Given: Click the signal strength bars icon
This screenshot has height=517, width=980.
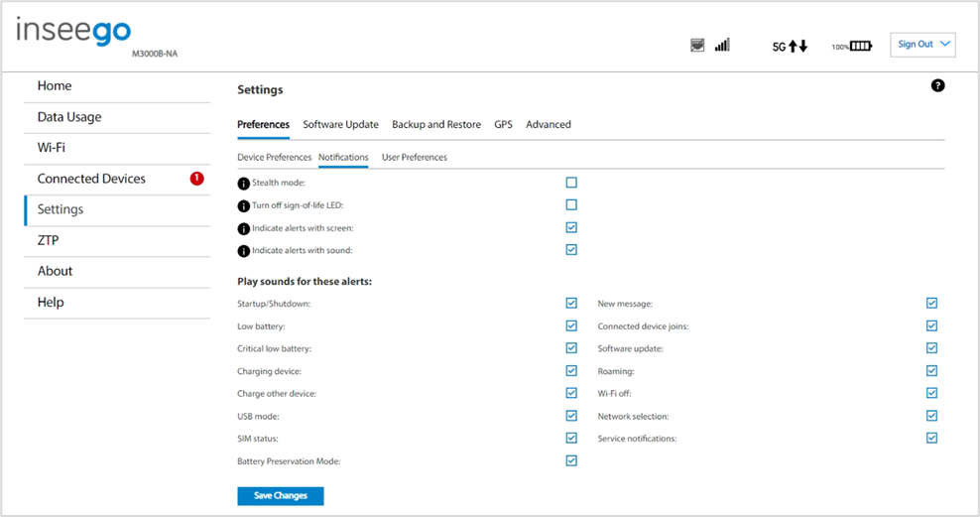Looking at the screenshot, I should [722, 45].
